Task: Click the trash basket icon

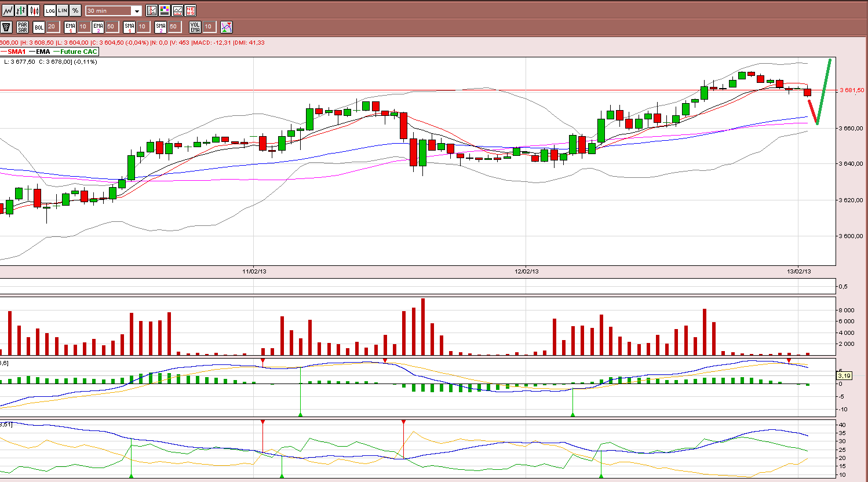Action: click(6, 27)
